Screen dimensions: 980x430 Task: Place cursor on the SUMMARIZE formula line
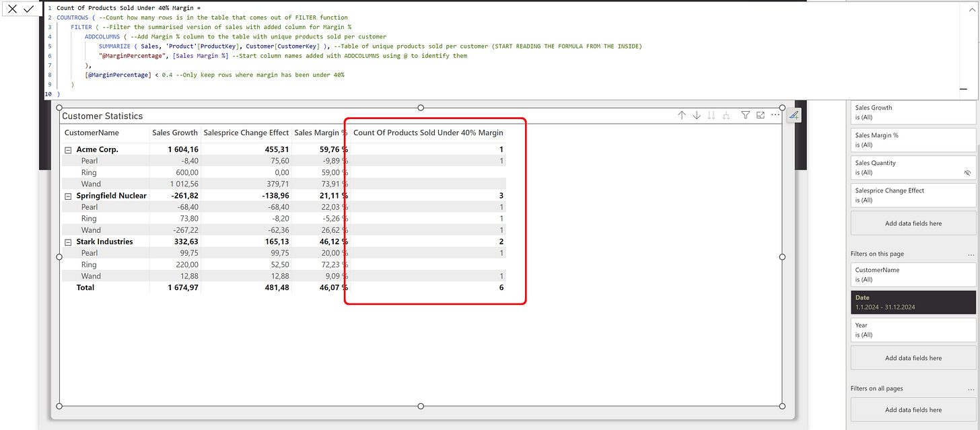coord(370,46)
